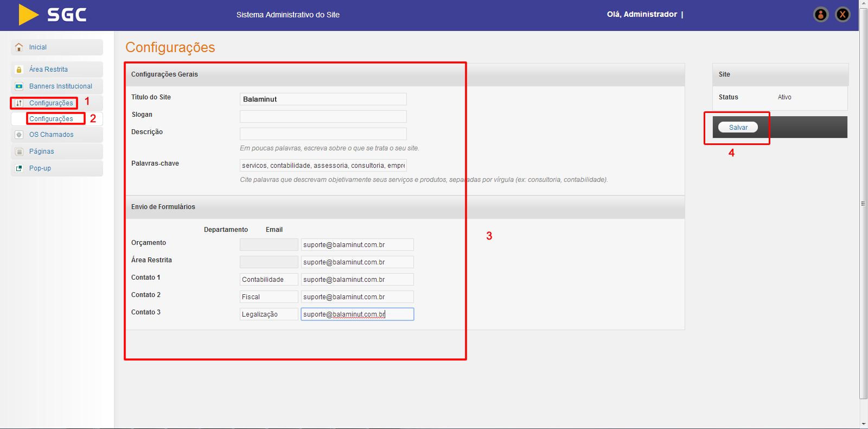Expand the Configurações main menu entry
Viewport: 868px width, 429px height.
(x=57, y=103)
